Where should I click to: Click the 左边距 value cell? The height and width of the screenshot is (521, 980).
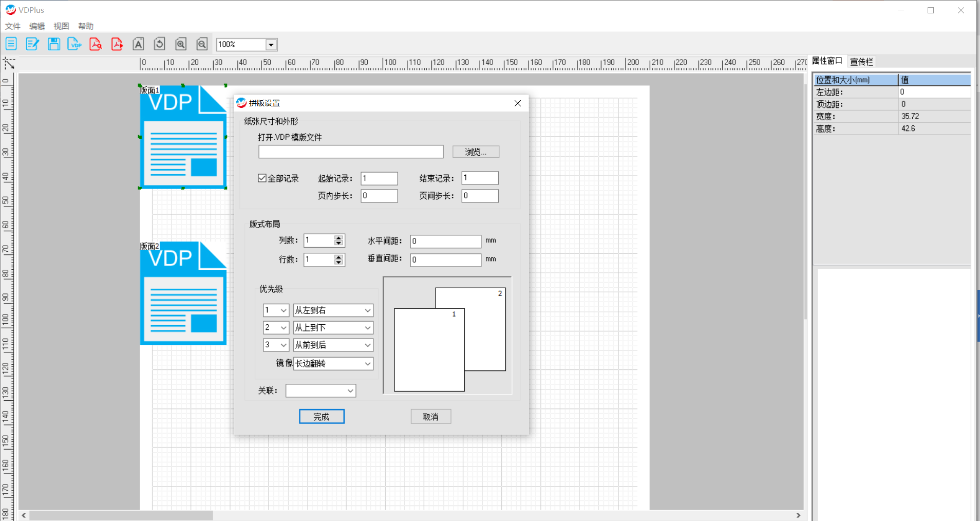934,92
